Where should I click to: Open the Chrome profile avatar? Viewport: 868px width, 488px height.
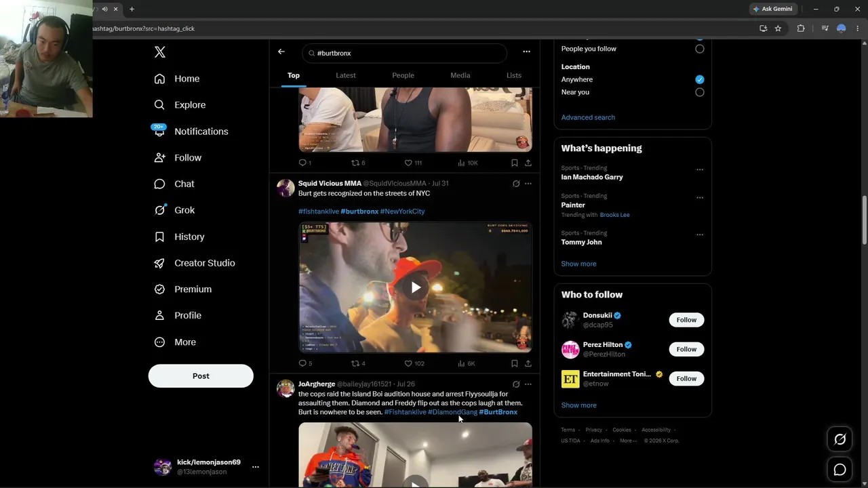(x=842, y=28)
